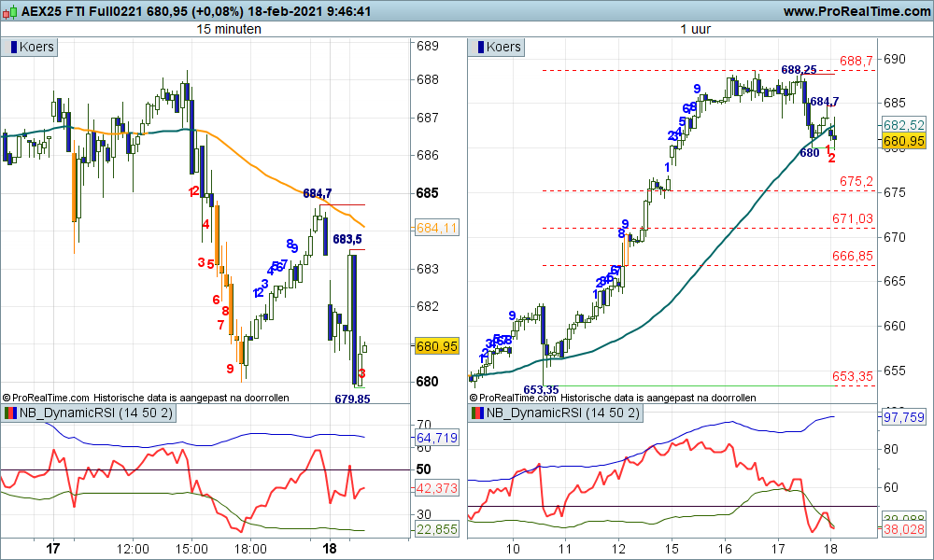Click the green 22,855 RSI lower band value
Image resolution: width=934 pixels, height=560 pixels.
[x=436, y=529]
